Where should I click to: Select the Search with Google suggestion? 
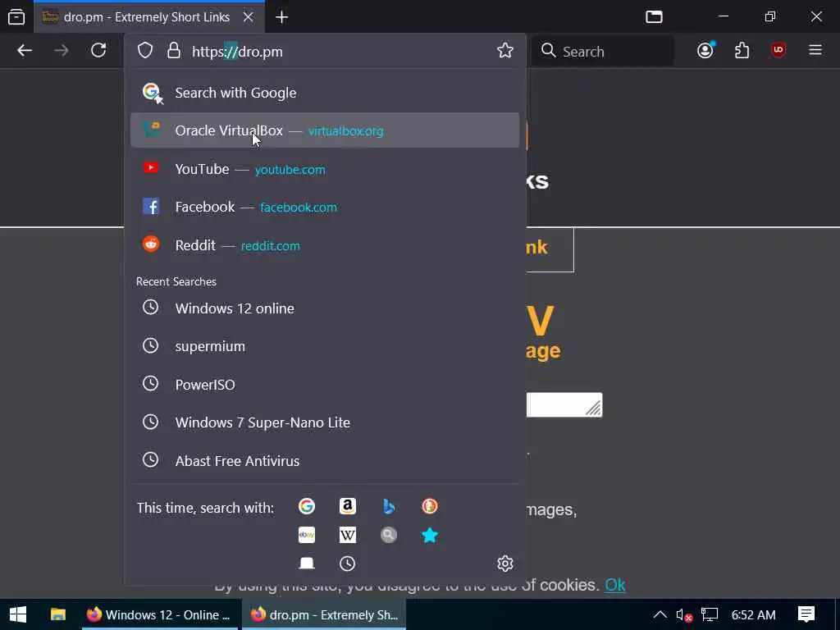325,93
